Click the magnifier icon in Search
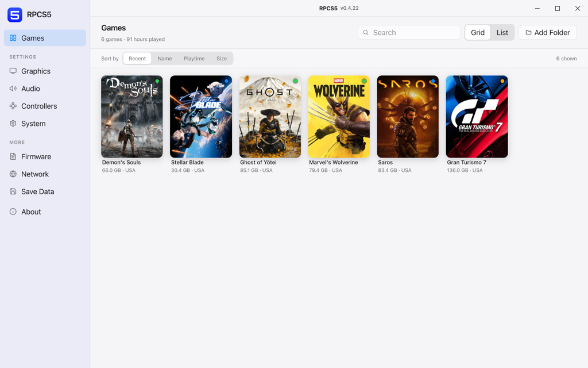 point(366,33)
